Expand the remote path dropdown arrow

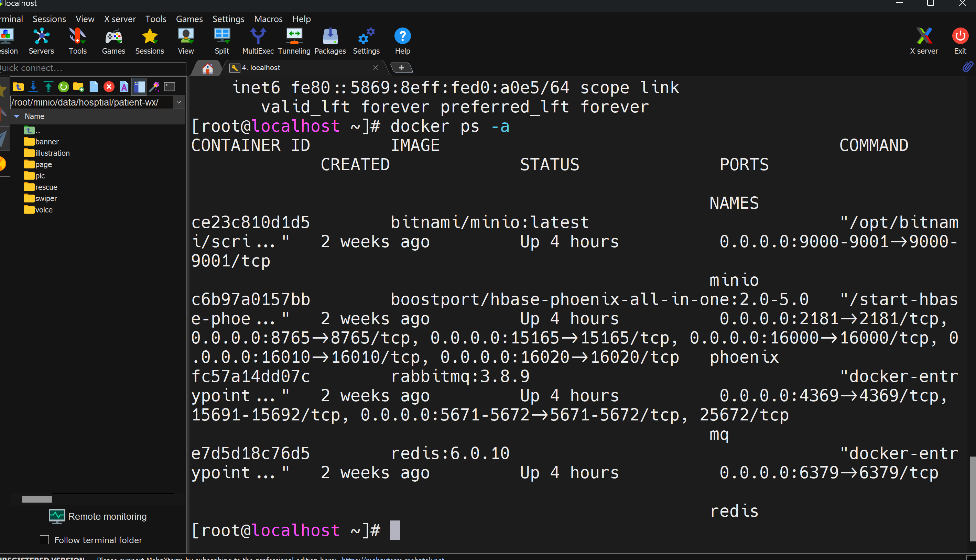179,102
